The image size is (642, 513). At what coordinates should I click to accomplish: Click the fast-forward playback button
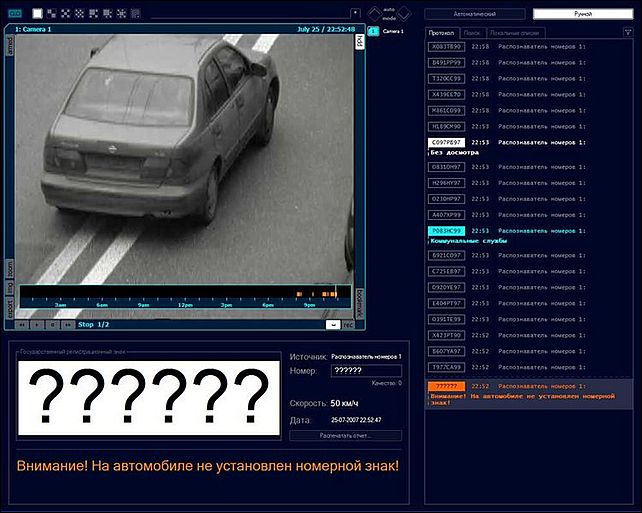tap(67, 324)
